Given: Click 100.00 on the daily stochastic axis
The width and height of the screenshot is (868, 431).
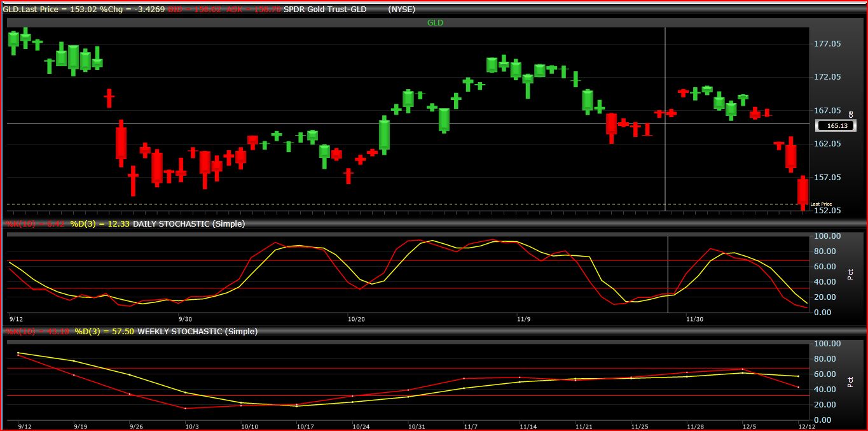Looking at the screenshot, I should [x=826, y=236].
